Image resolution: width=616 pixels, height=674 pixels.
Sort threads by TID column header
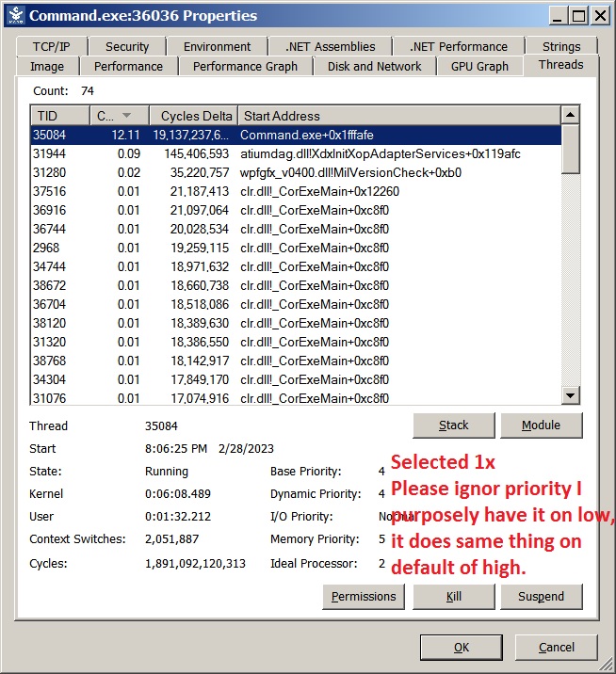click(60, 116)
